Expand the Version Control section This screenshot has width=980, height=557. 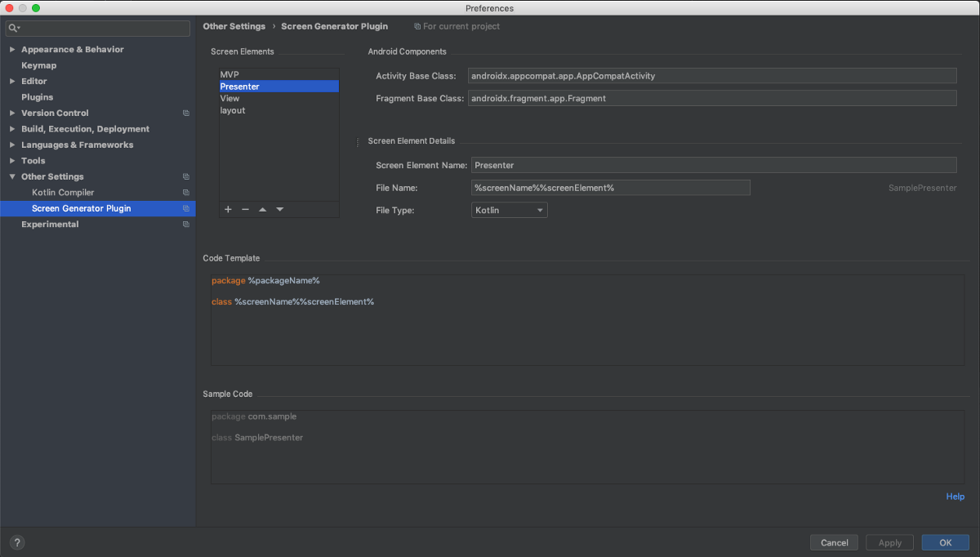[x=12, y=114]
